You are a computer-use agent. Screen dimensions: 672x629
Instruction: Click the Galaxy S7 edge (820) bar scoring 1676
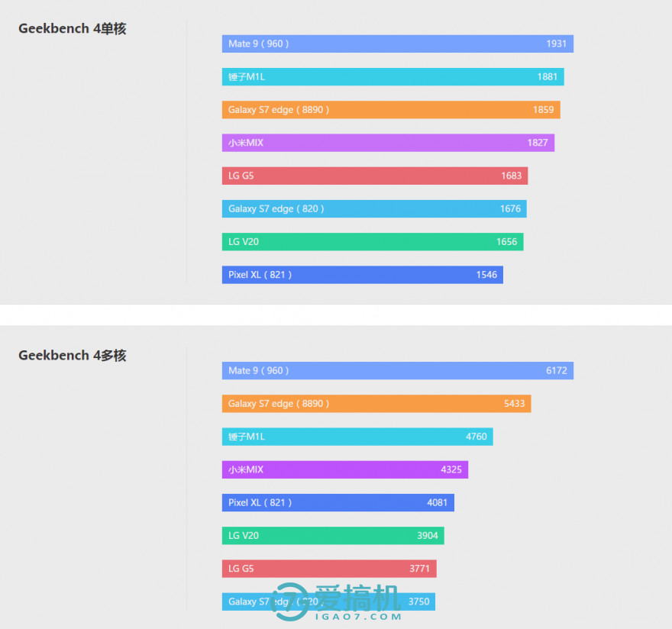374,208
